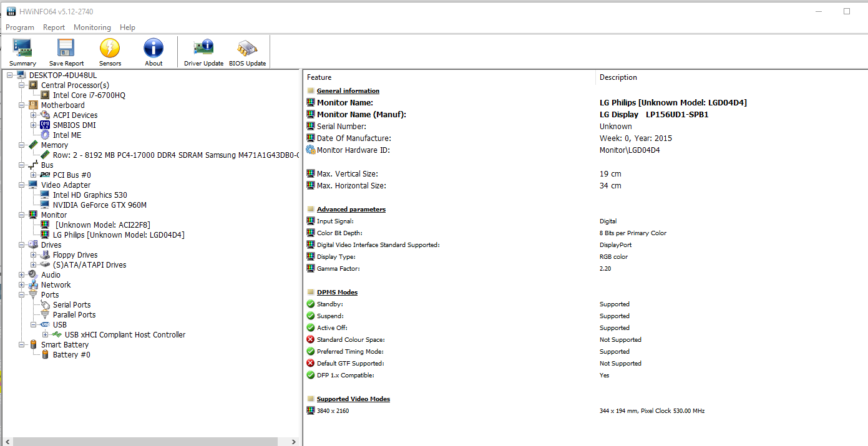Viewport: 868px width, 446px height.
Task: Click the Battery #0 icon
Action: click(x=45, y=354)
